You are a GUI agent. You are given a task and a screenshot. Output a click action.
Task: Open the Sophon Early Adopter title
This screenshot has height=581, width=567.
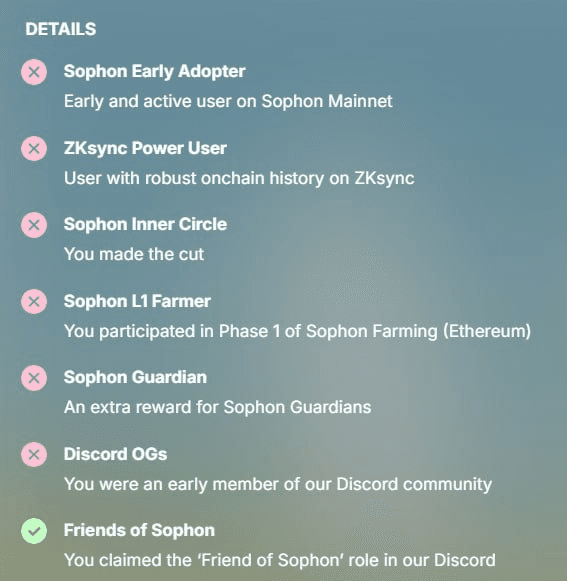point(155,71)
